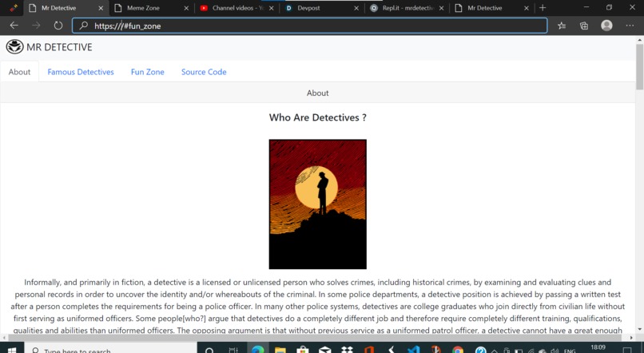Select the About tab on the page
Viewport: 644px width, 353px height.
coord(19,72)
